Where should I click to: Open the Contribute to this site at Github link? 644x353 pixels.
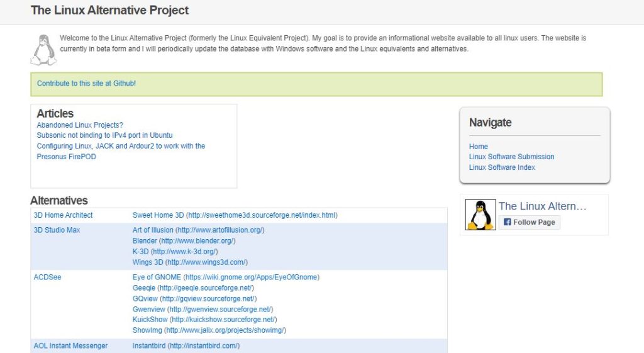coord(86,84)
